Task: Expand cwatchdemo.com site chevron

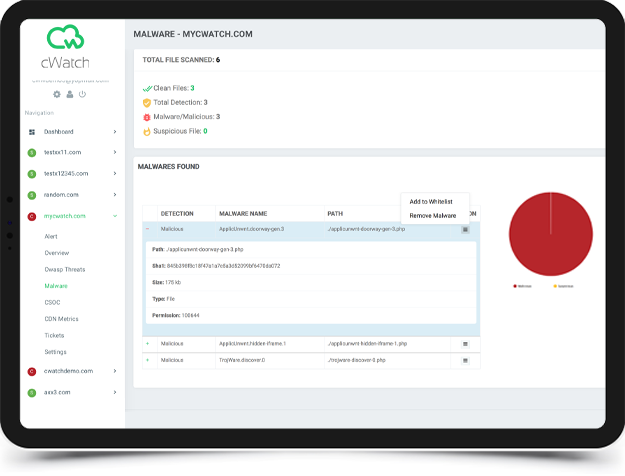Action: (x=115, y=371)
